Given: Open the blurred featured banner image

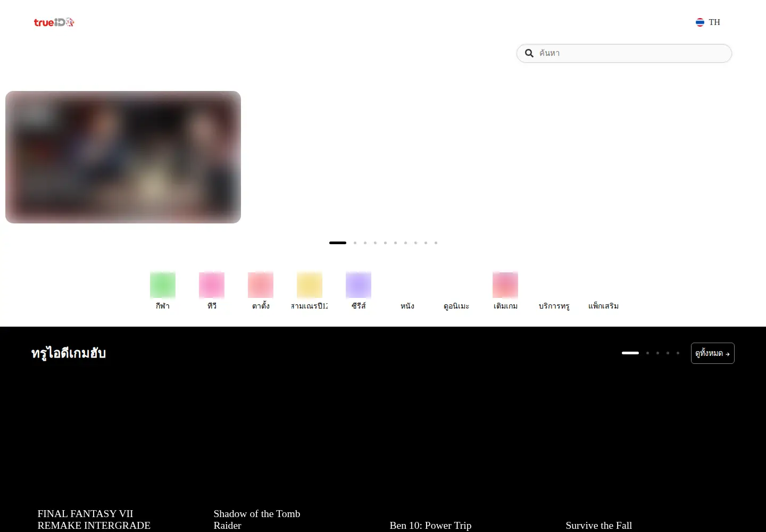Looking at the screenshot, I should tap(123, 157).
